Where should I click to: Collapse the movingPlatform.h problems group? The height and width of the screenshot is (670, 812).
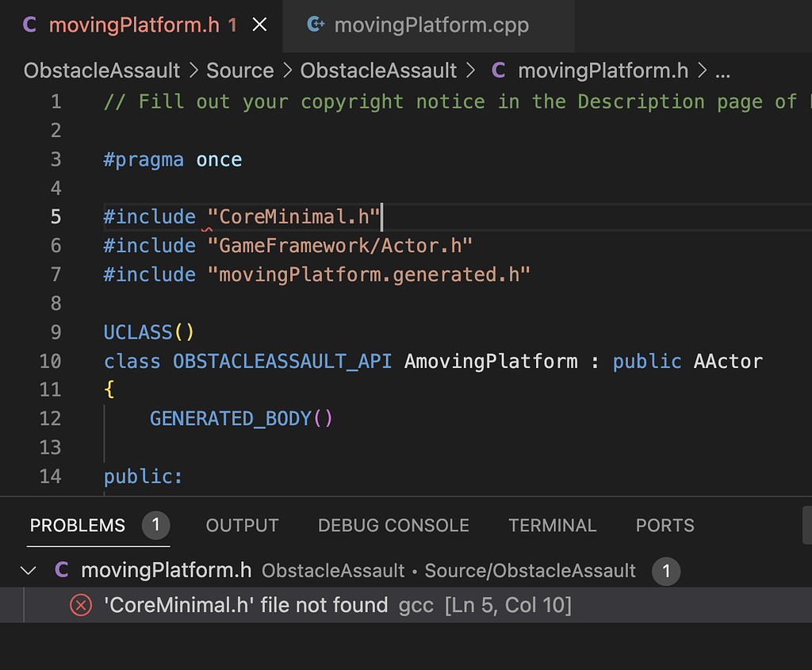pyautogui.click(x=29, y=570)
